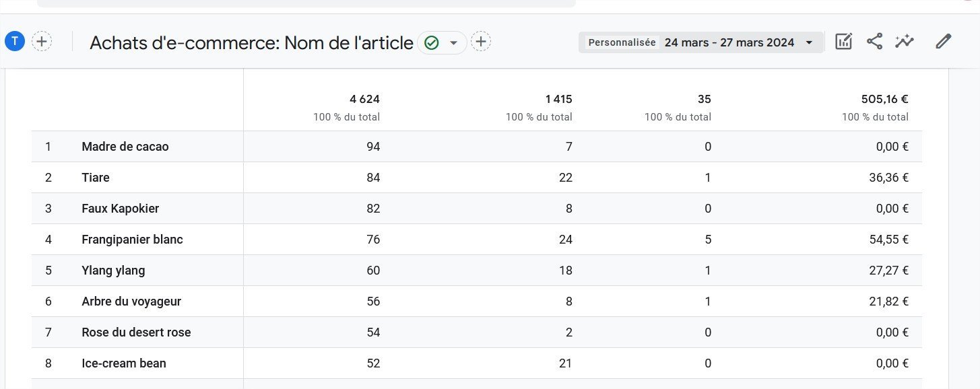Select the Madre de cacao row

(x=125, y=147)
